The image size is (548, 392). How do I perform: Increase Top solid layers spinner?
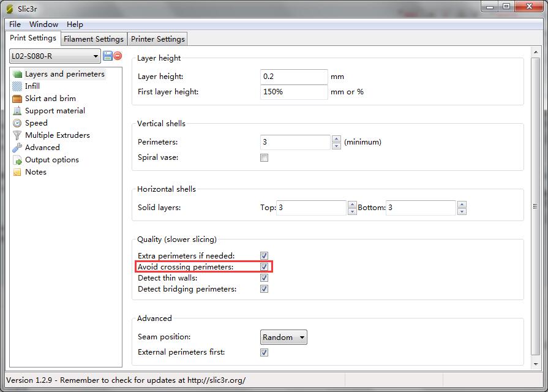352,204
